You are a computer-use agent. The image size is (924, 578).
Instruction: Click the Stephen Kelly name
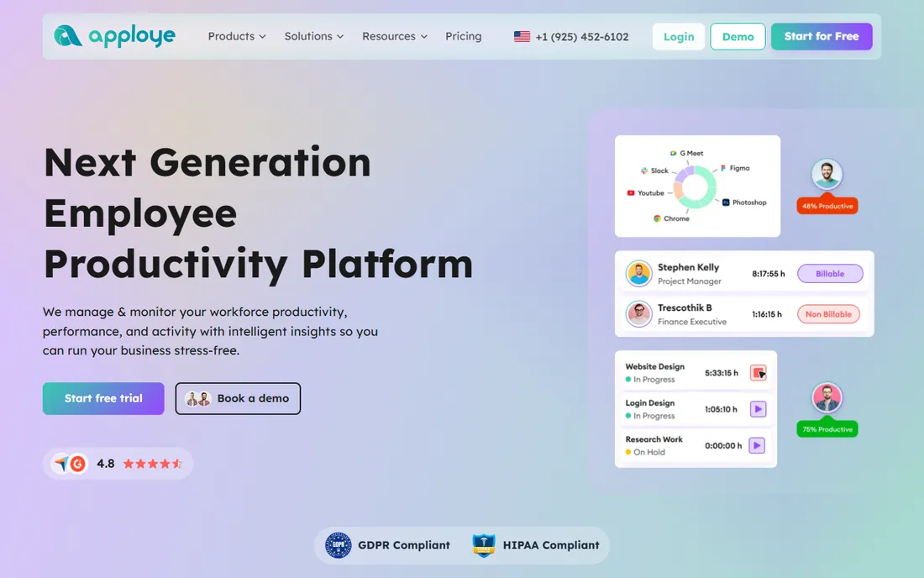click(x=688, y=267)
